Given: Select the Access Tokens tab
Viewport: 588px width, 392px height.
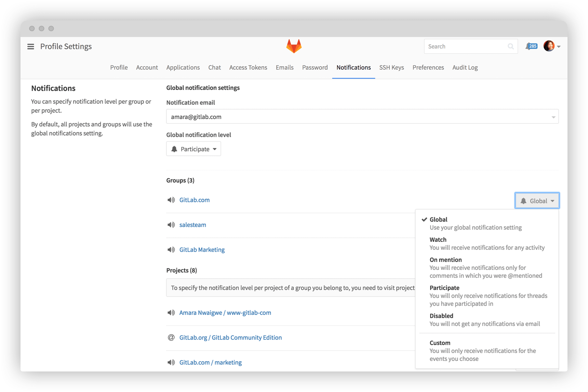Looking at the screenshot, I should [248, 67].
